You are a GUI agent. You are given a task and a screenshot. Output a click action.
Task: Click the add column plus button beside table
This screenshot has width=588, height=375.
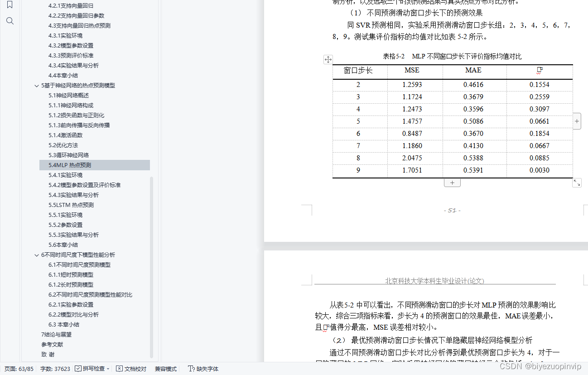pyautogui.click(x=577, y=121)
